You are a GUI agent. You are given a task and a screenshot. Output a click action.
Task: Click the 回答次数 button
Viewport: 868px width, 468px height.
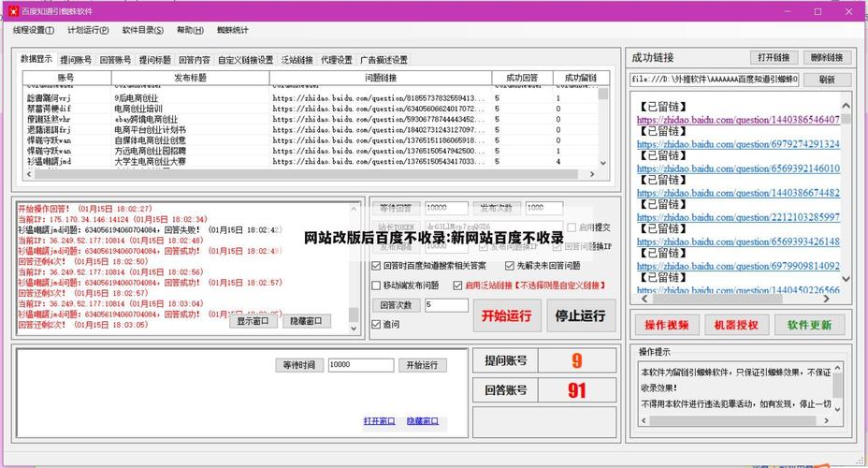point(396,305)
